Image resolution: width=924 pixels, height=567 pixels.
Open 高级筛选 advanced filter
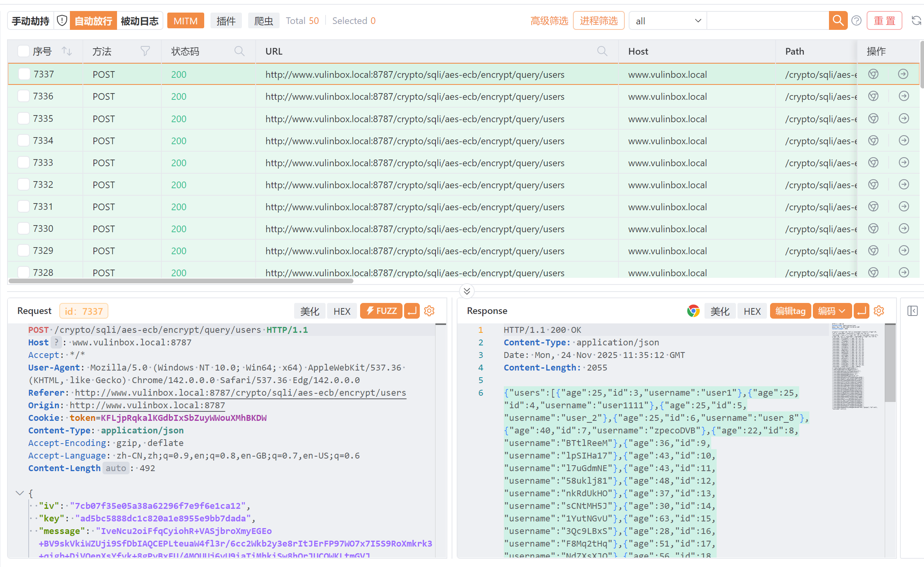[549, 20]
